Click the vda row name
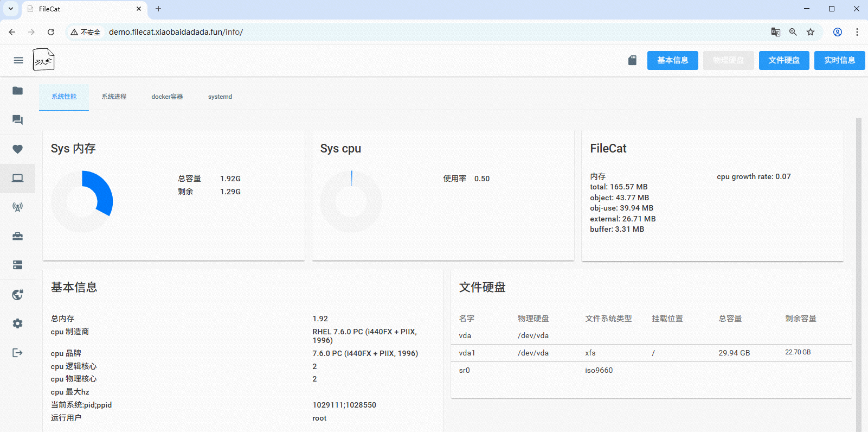This screenshot has height=432, width=868. (465, 335)
